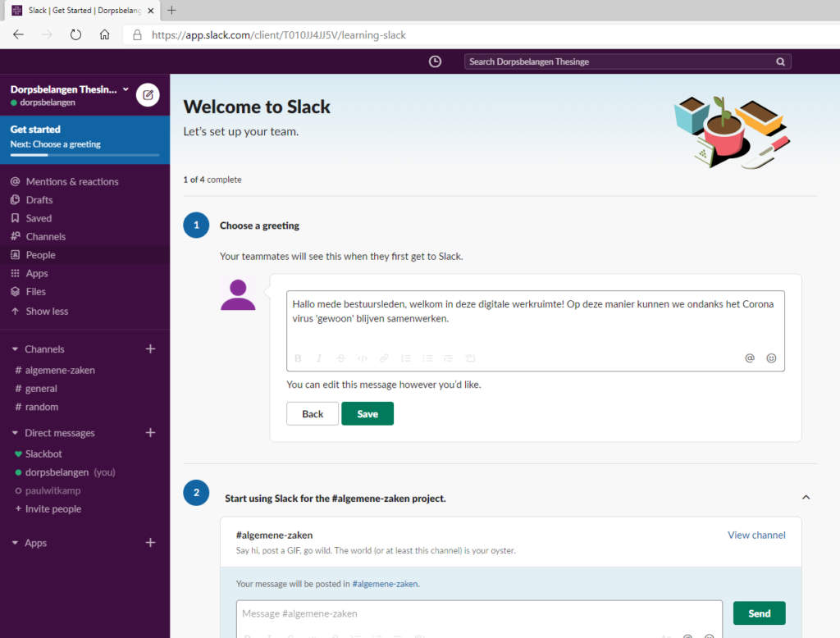Screen dimensions: 840x638
Task: Collapse the Channels section
Action: tap(15, 349)
